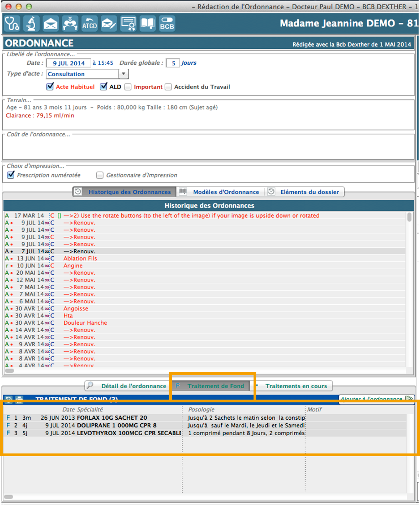Toggle the ALD checkbox
The image size is (420, 505).
coord(104,87)
